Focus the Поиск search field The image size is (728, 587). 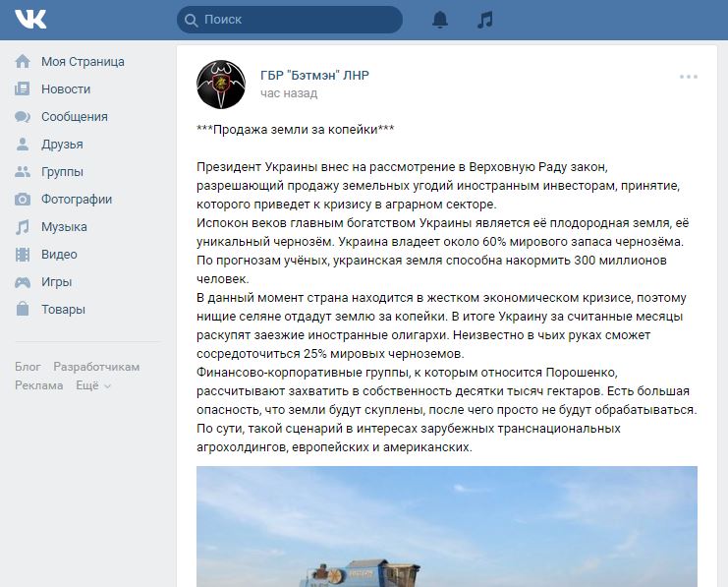(290, 20)
